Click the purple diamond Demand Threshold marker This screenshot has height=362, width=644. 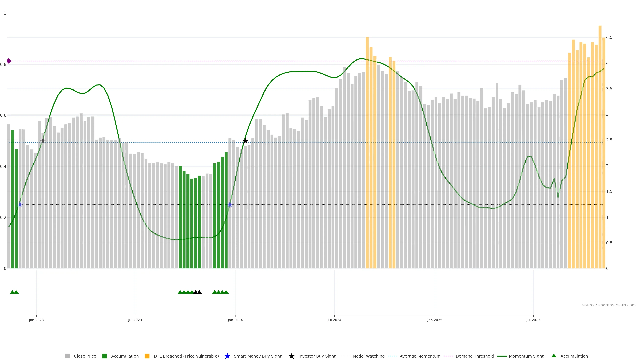9,61
